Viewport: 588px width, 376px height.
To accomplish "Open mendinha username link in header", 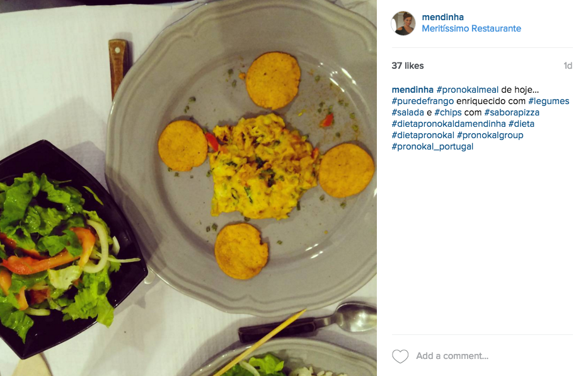I will (x=443, y=17).
